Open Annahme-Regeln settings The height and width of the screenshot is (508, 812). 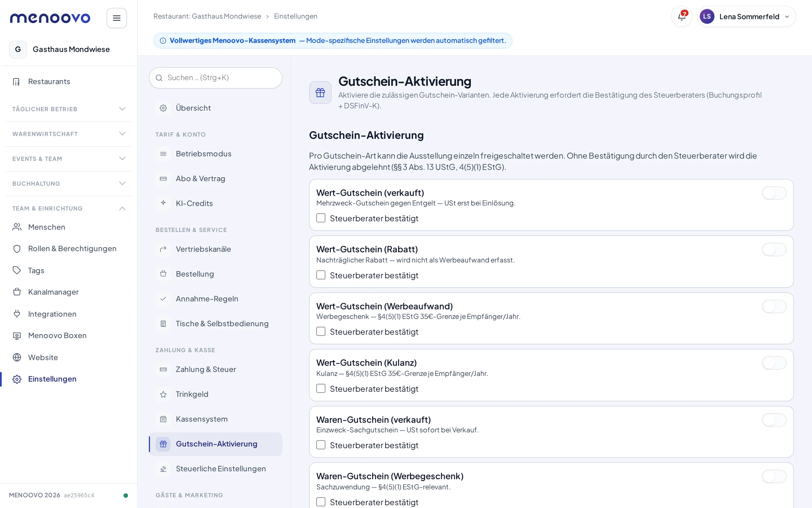pos(216,299)
